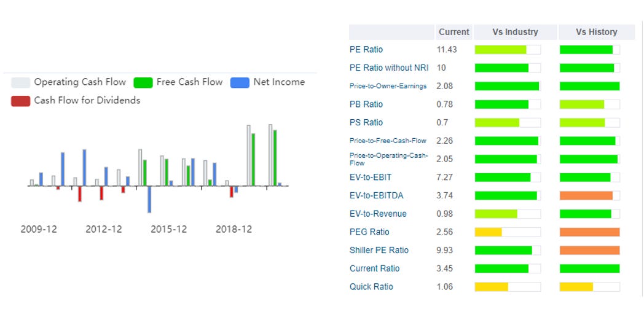Click the 2015-12 axis label
This screenshot has width=644, height=320.
click(x=169, y=229)
